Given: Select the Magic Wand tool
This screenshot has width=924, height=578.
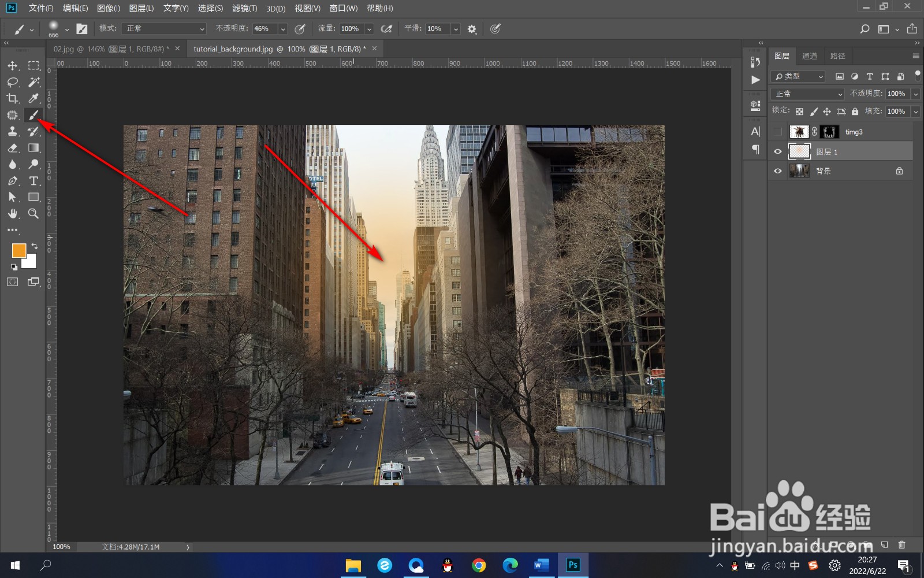Looking at the screenshot, I should pos(33,82).
